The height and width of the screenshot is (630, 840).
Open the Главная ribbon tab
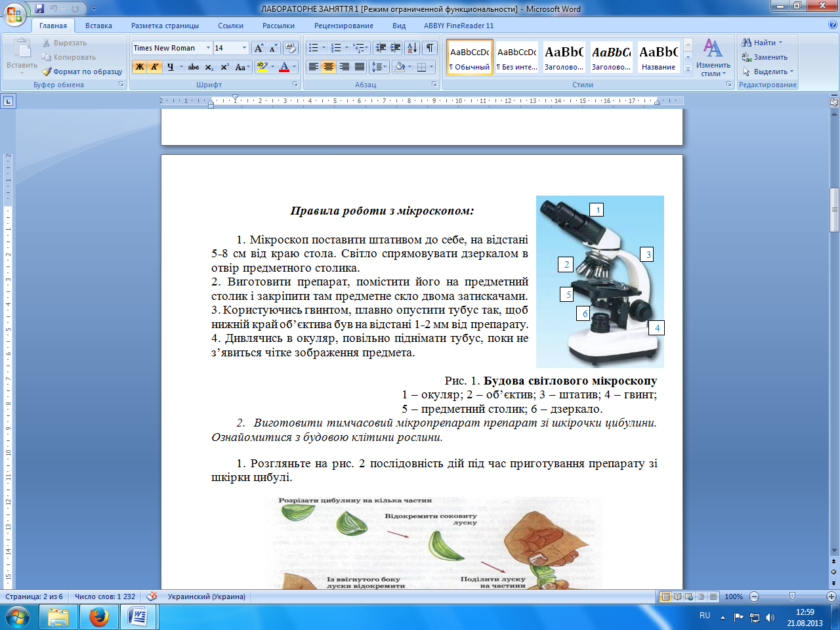coord(53,26)
